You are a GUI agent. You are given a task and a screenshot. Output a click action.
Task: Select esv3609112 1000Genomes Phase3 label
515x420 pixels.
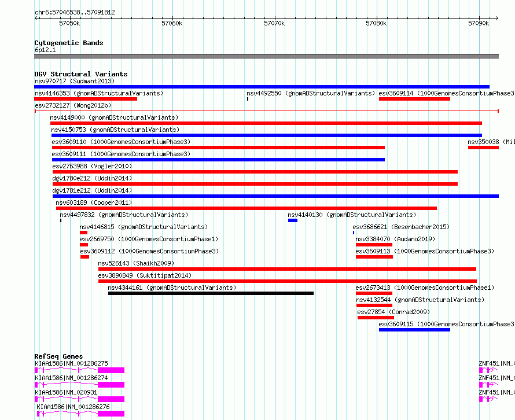[x=149, y=251]
